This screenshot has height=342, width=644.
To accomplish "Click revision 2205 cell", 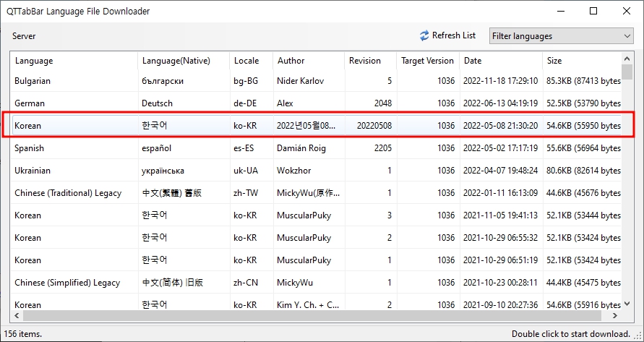I will tap(383, 148).
